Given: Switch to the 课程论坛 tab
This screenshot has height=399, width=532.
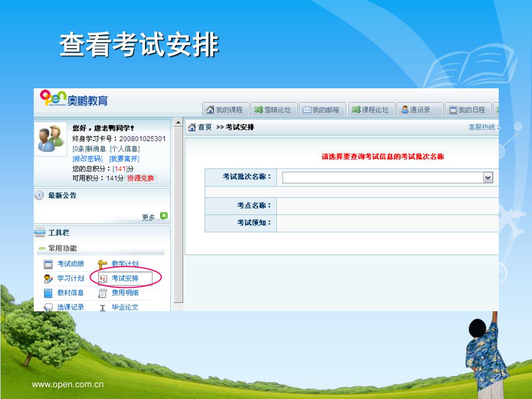Looking at the screenshot, I should click(x=371, y=110).
